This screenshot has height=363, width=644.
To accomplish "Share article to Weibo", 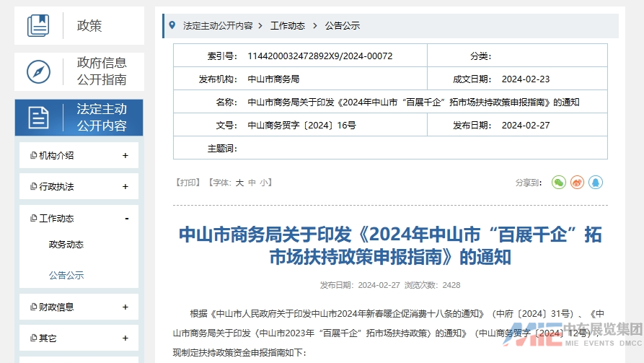I will coord(577,183).
